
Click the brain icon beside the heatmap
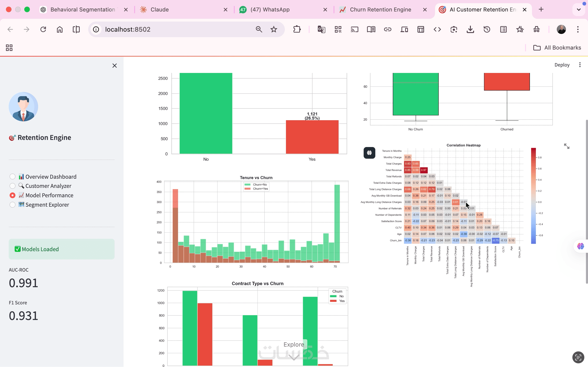(x=369, y=153)
